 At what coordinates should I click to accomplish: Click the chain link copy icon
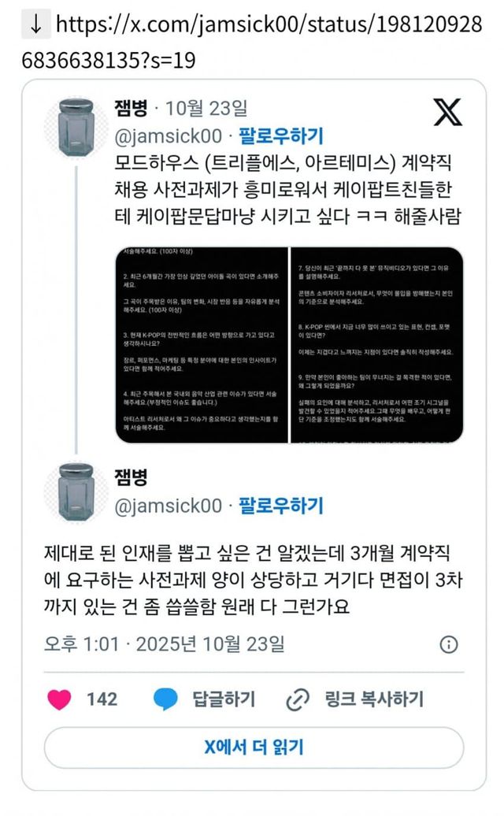point(298,699)
